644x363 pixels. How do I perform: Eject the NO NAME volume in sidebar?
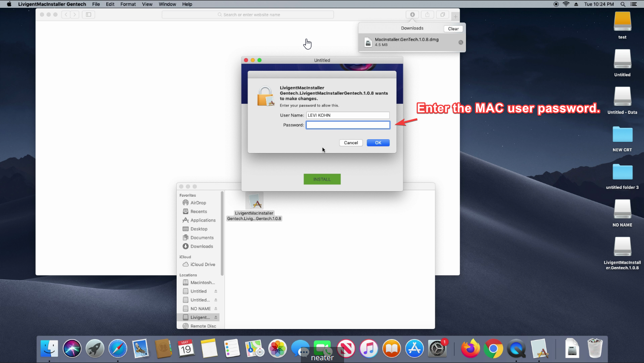216,309
